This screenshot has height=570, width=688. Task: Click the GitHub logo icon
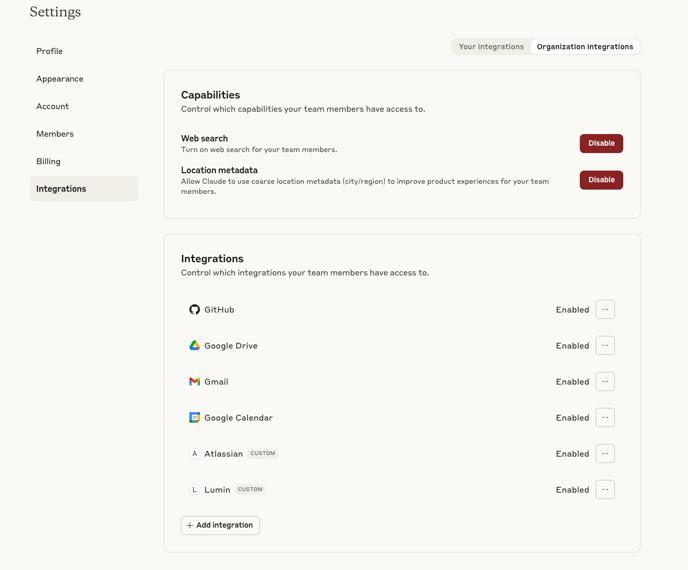pyautogui.click(x=194, y=309)
